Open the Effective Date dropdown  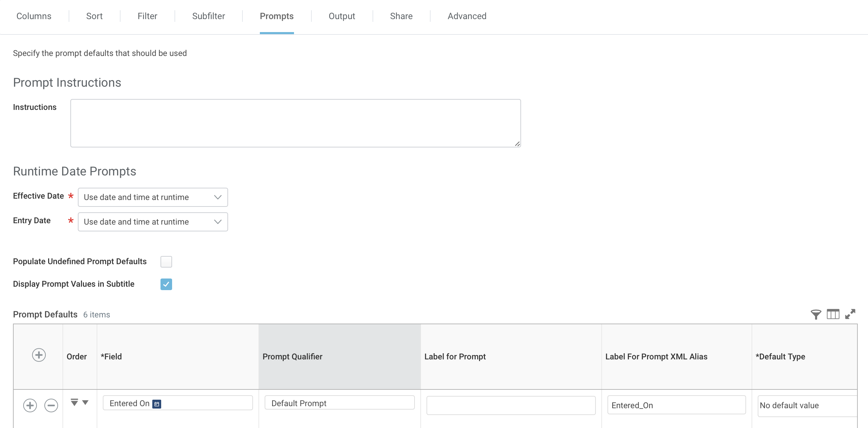pyautogui.click(x=153, y=197)
